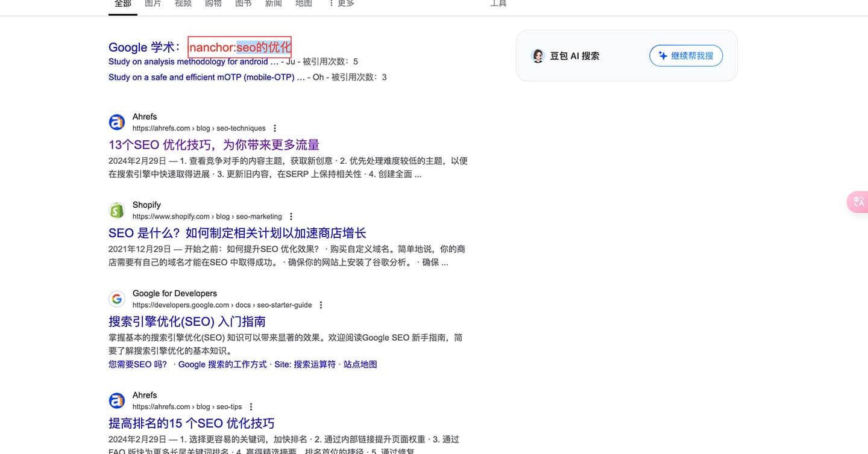This screenshot has height=454, width=868.
Task: Switch to the 视频 tab
Action: click(x=183, y=4)
